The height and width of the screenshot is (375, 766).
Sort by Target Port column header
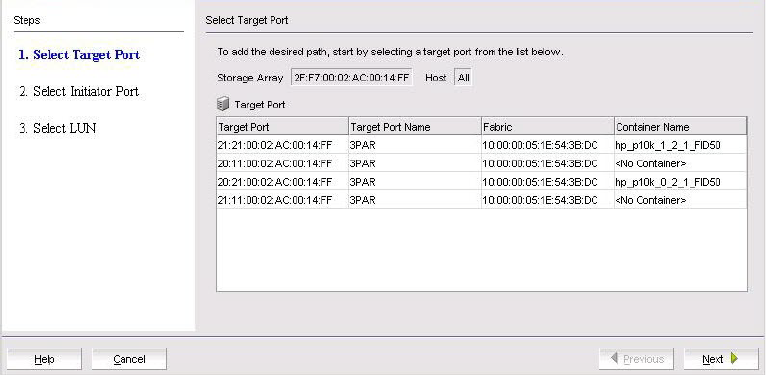282,127
